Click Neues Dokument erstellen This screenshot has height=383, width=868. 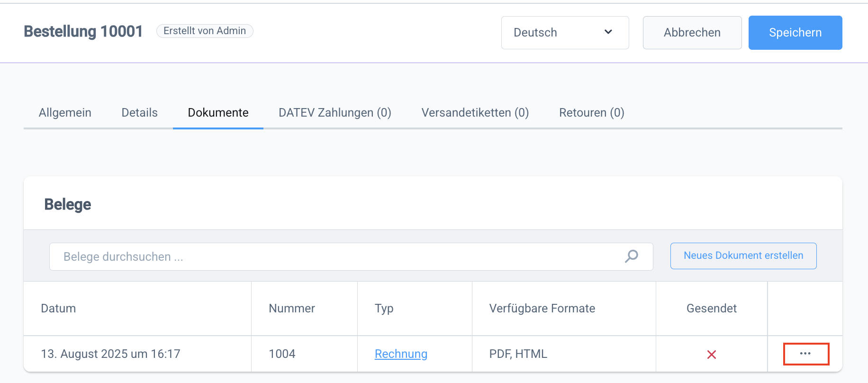tap(743, 256)
